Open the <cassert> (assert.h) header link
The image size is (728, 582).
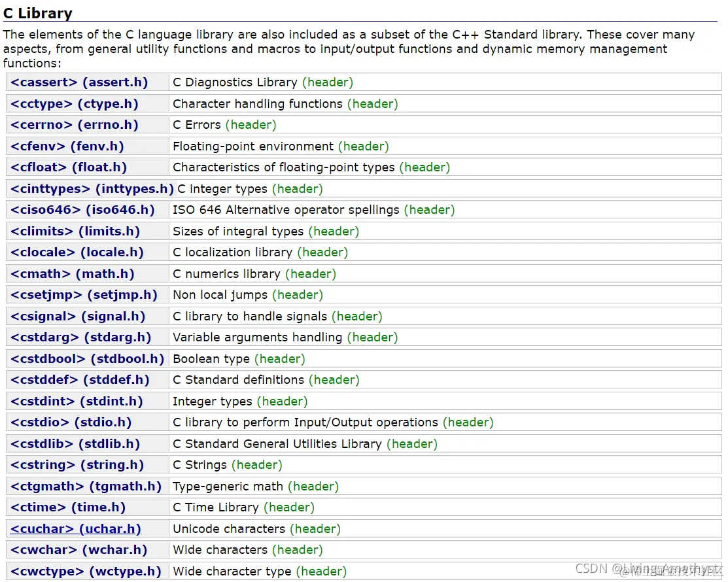point(79,82)
